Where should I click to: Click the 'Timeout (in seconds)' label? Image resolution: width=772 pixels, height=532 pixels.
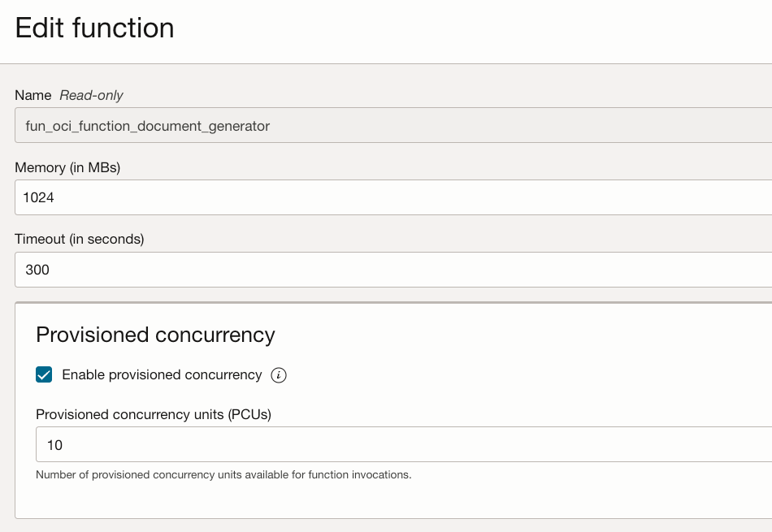click(79, 240)
